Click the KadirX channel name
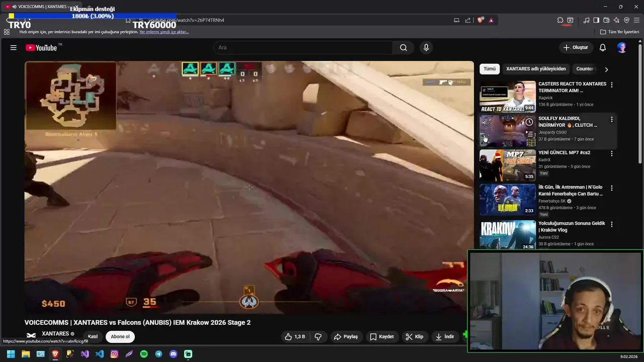644x362 pixels. point(544,160)
